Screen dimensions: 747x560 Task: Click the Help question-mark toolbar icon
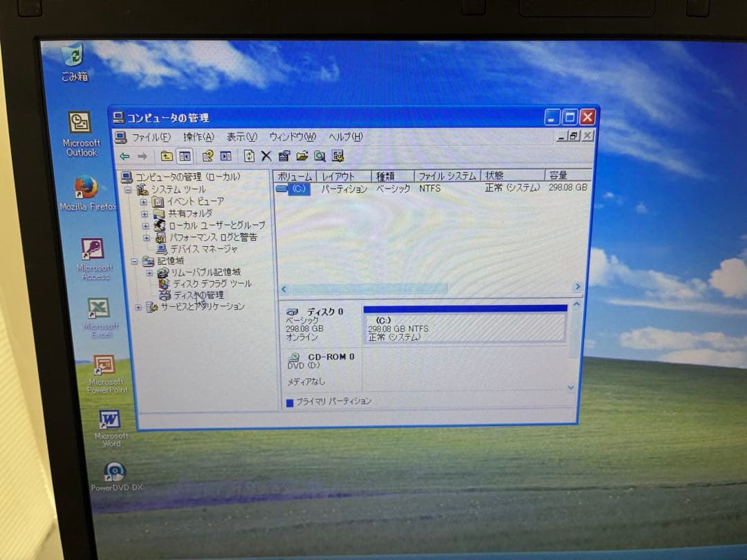click(x=207, y=156)
